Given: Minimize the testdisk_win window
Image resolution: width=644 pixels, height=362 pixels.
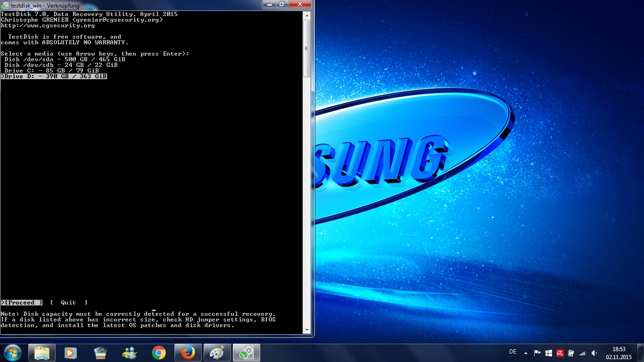Looking at the screenshot, I should click(x=270, y=4).
